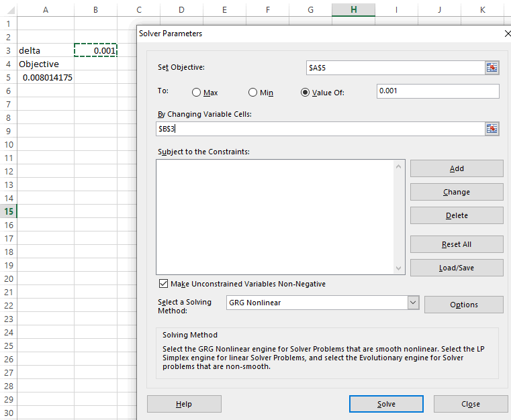This screenshot has height=420, width=511.
Task: Click the constraints list scroll up arrow
Action: (398, 166)
